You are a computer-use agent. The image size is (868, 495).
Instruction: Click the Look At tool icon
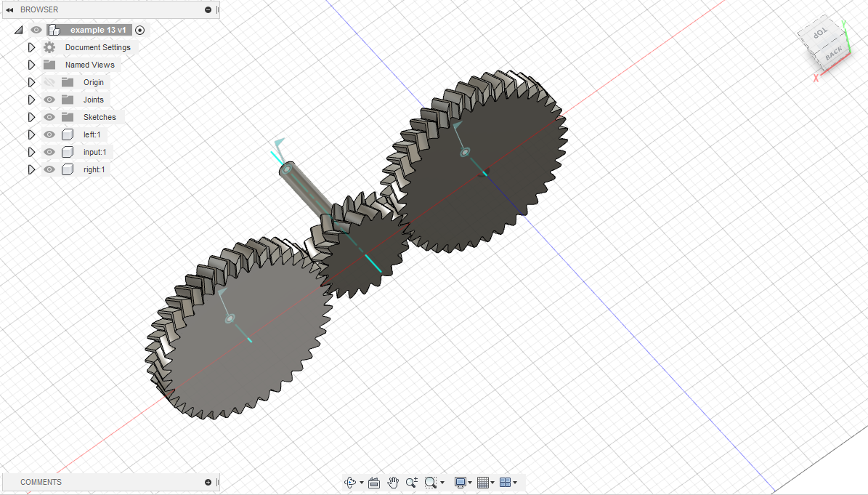[374, 482]
